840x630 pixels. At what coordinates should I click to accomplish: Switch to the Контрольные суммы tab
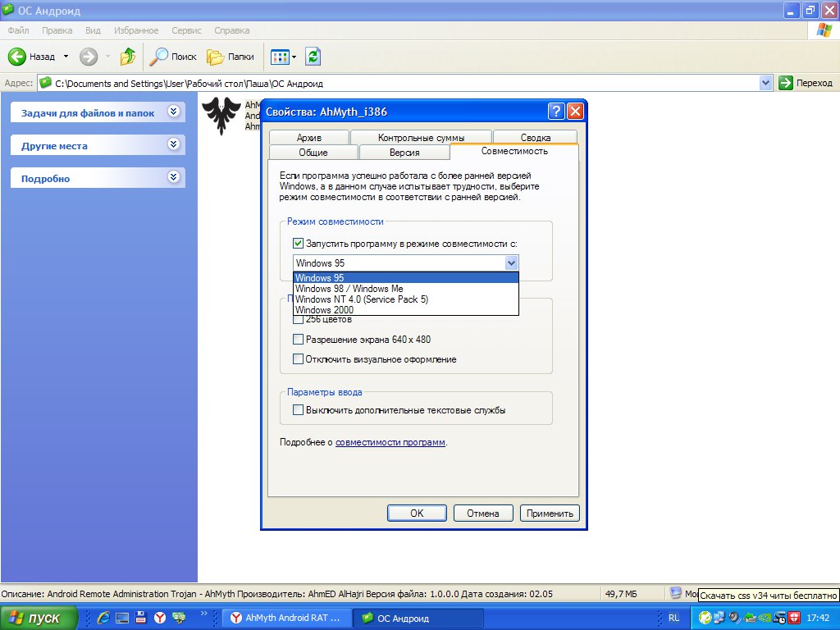[421, 137]
